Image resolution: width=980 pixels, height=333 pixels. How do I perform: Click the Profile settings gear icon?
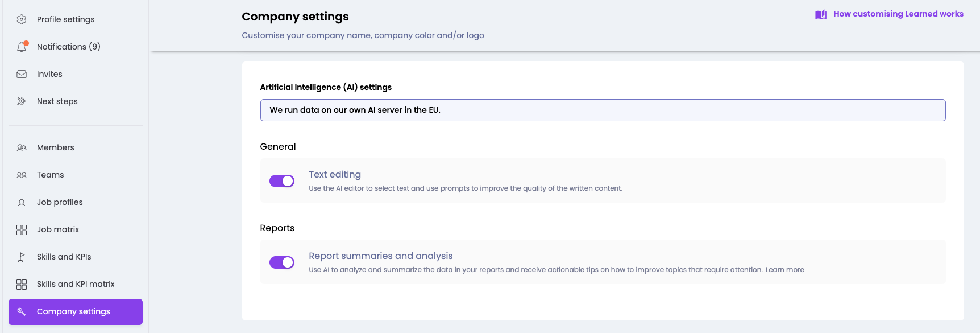click(22, 19)
